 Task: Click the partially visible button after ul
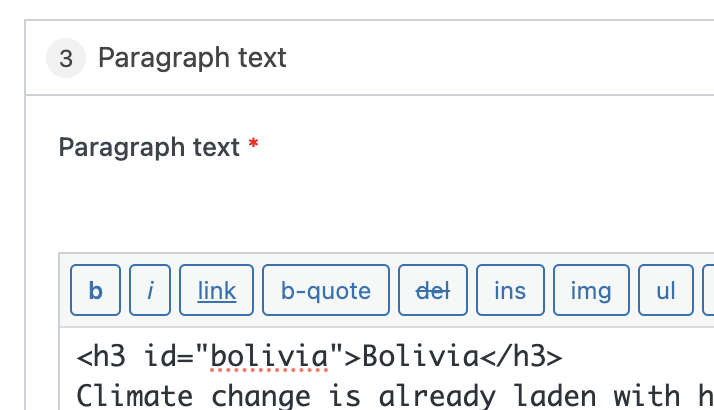tap(709, 291)
